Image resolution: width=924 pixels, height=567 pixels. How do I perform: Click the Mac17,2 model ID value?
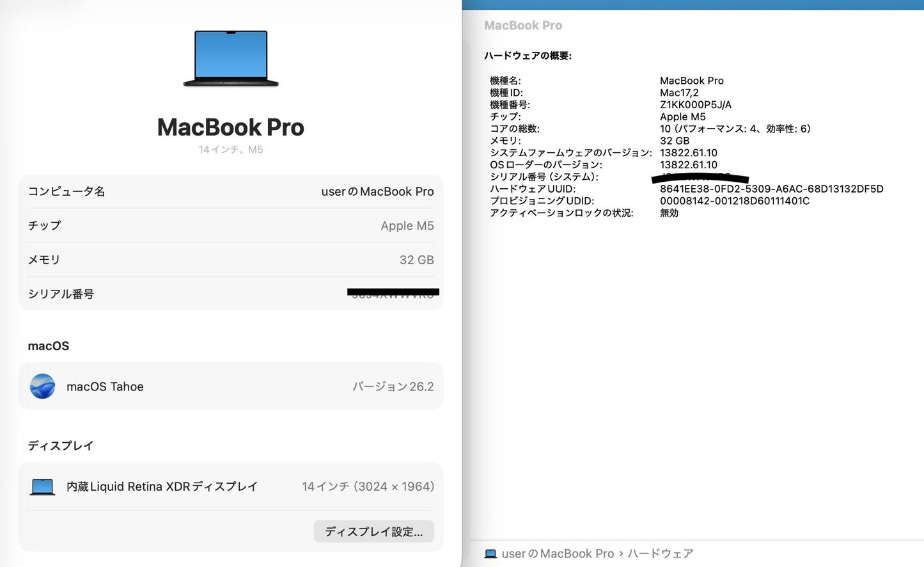[x=679, y=93]
